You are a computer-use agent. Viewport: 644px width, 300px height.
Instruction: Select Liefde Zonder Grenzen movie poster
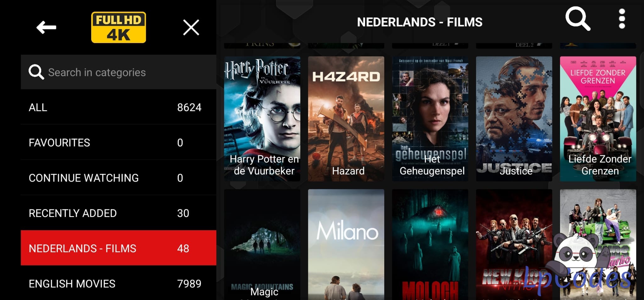point(598,119)
